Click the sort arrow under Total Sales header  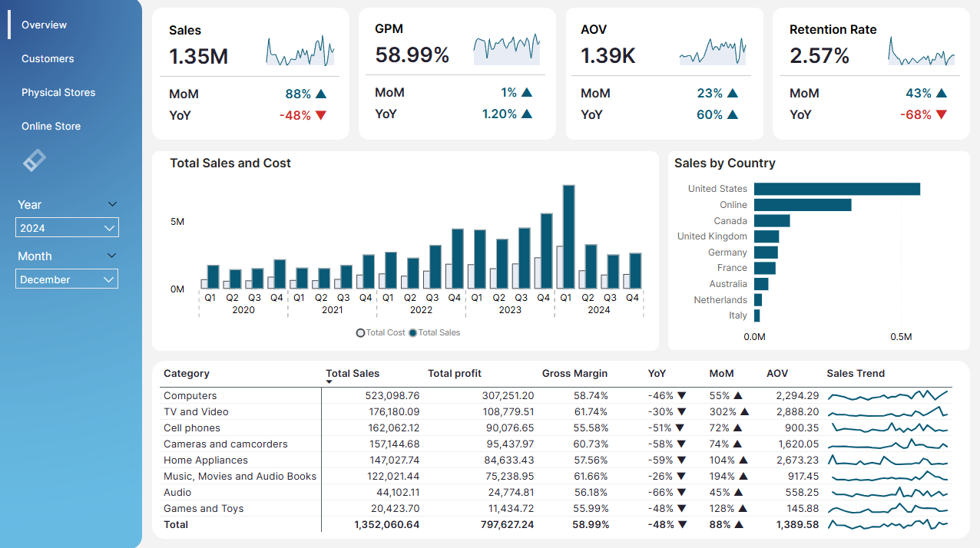[329, 381]
